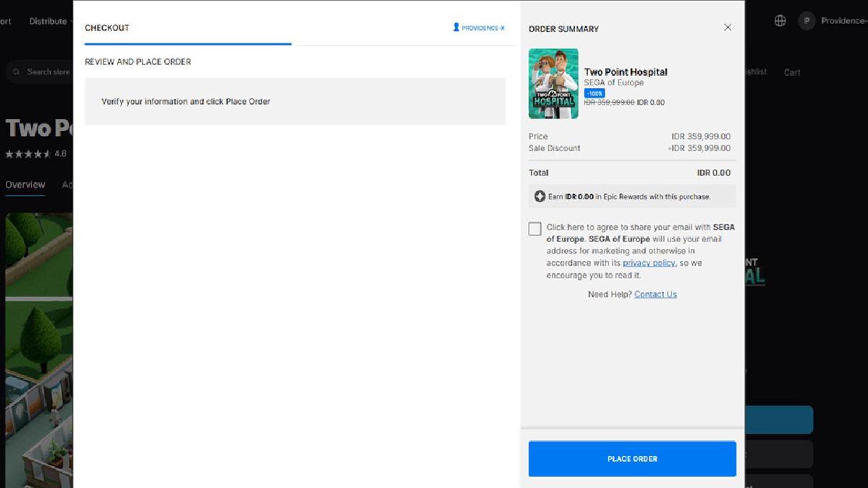Click the Total IDR 0.00 amount
This screenshot has width=868, height=488.
[714, 173]
